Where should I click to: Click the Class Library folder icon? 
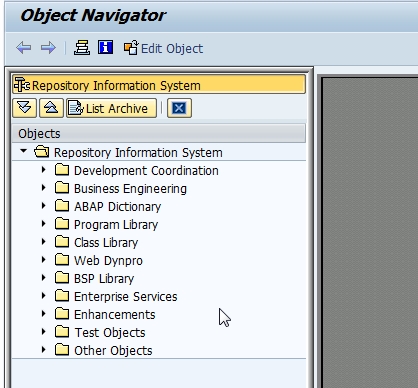tap(62, 242)
